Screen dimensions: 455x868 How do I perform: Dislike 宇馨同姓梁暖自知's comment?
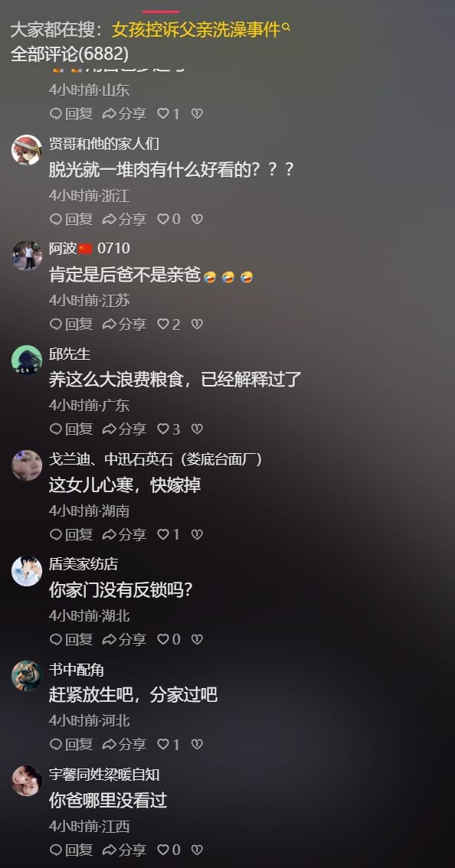click(x=197, y=850)
